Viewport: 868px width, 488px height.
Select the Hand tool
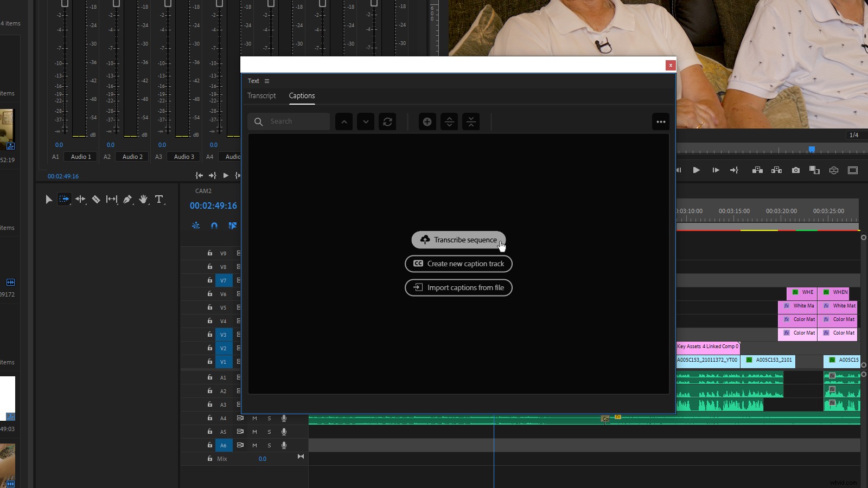point(143,199)
